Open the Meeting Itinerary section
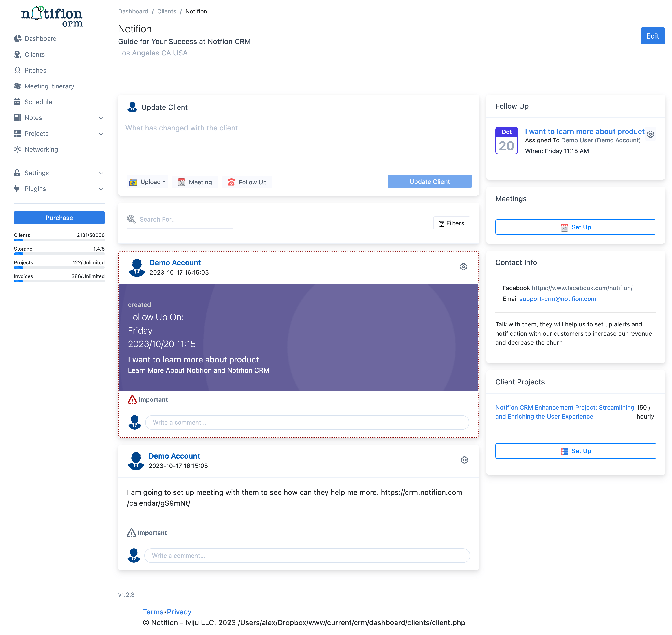The height and width of the screenshot is (635, 672). pyautogui.click(x=49, y=86)
